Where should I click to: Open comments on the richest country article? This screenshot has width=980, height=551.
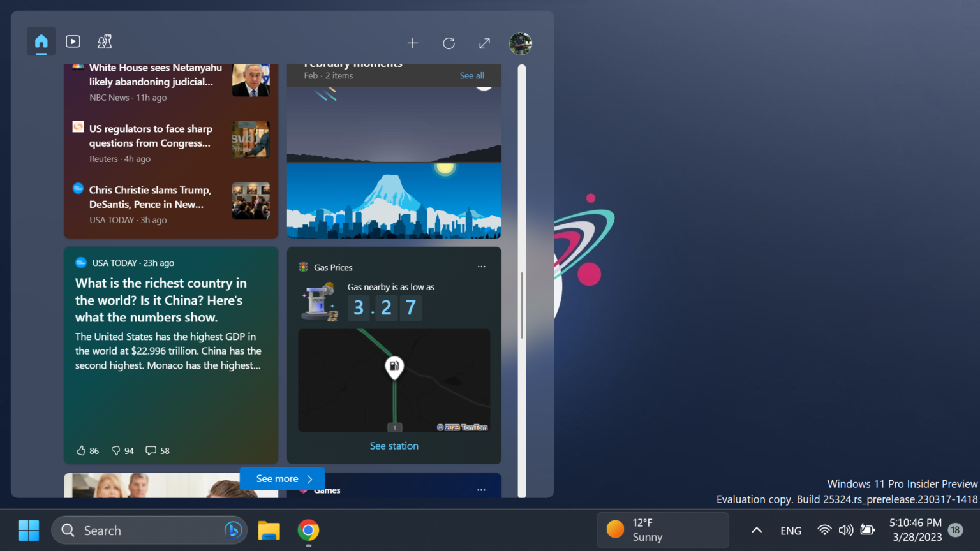(x=150, y=450)
